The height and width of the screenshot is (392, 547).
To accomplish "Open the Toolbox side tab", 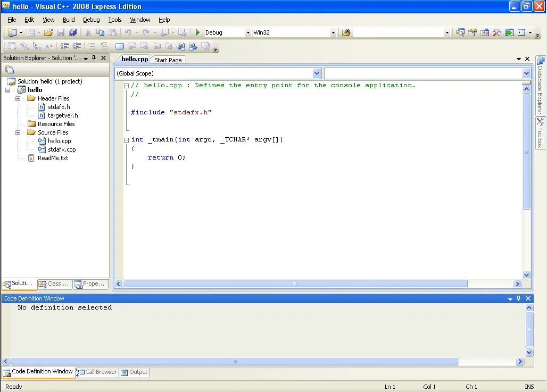I will [540, 133].
